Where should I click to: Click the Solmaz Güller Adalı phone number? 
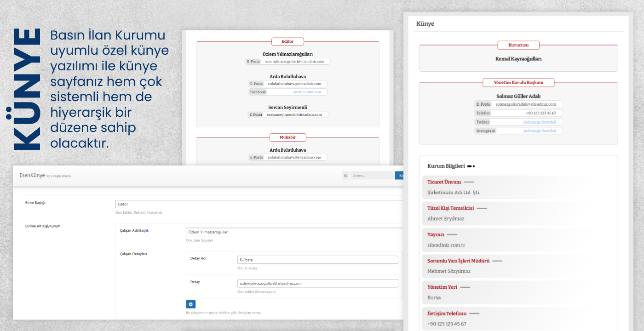pyautogui.click(x=540, y=113)
